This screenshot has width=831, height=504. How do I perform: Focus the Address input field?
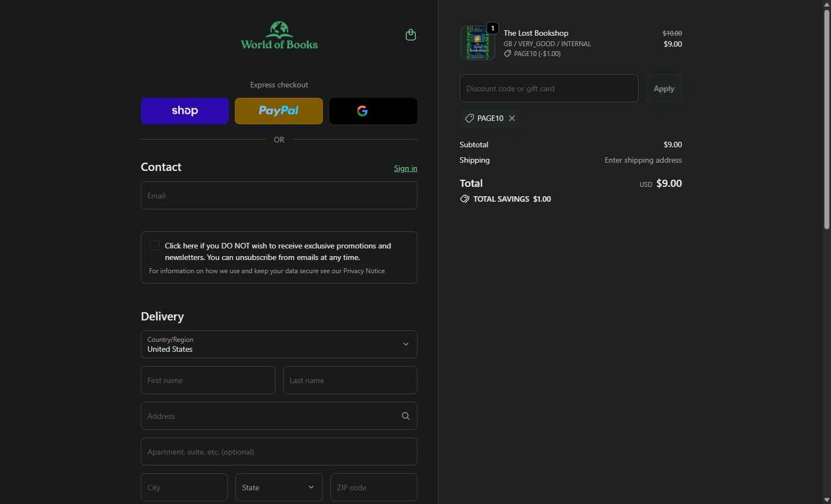pos(279,416)
